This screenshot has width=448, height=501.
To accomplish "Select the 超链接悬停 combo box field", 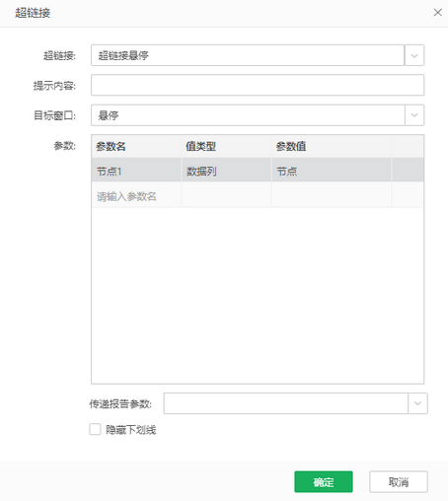I will tap(248, 55).
